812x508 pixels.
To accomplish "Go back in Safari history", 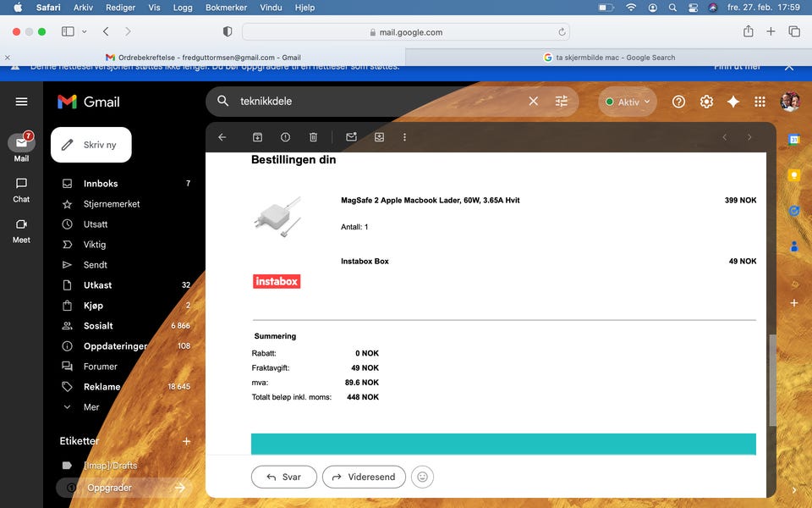I will pyautogui.click(x=106, y=31).
